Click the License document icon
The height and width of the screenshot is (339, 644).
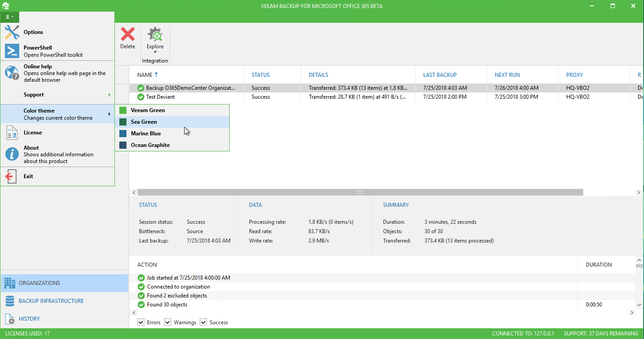pyautogui.click(x=12, y=133)
